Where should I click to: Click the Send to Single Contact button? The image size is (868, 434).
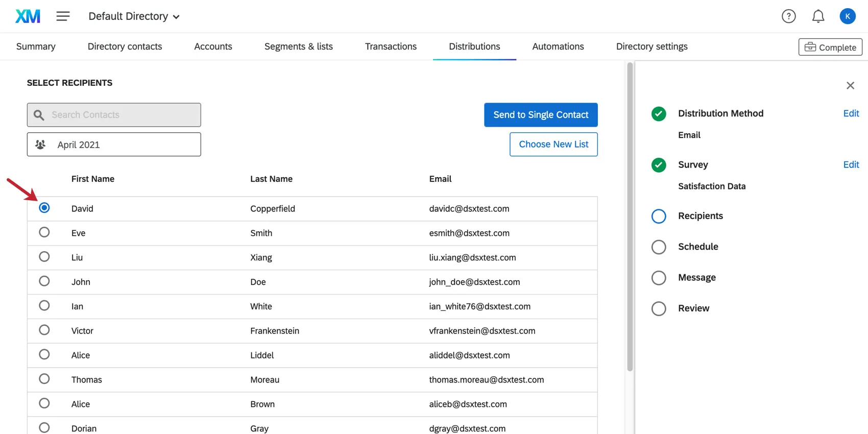click(541, 115)
